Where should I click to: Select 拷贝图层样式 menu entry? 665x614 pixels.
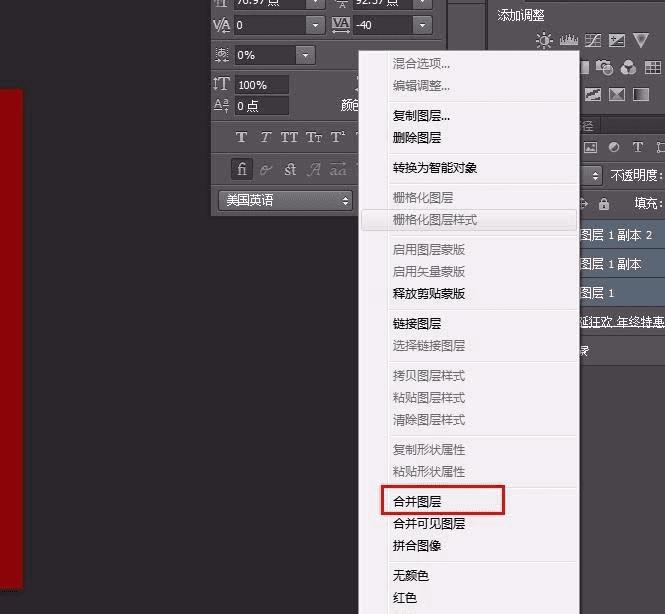coord(429,376)
